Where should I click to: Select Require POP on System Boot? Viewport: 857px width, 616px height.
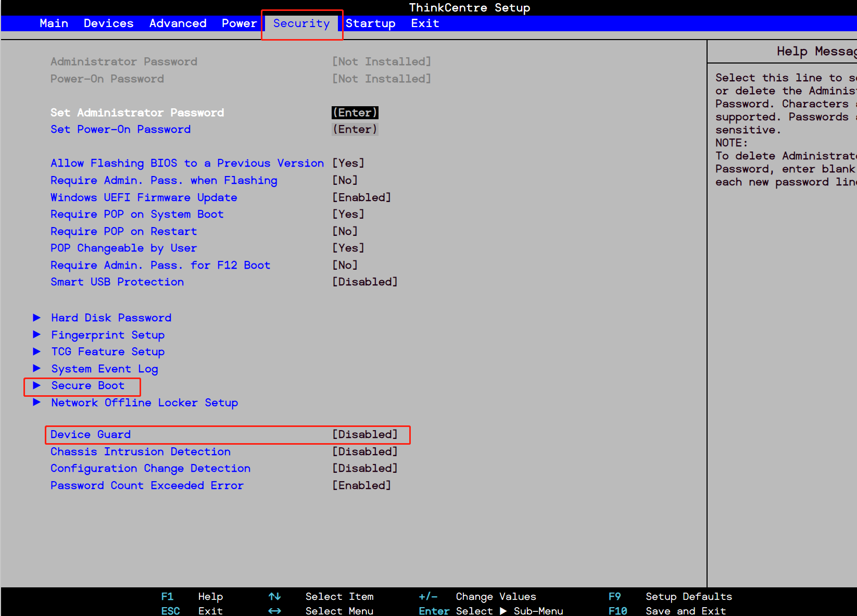(137, 214)
